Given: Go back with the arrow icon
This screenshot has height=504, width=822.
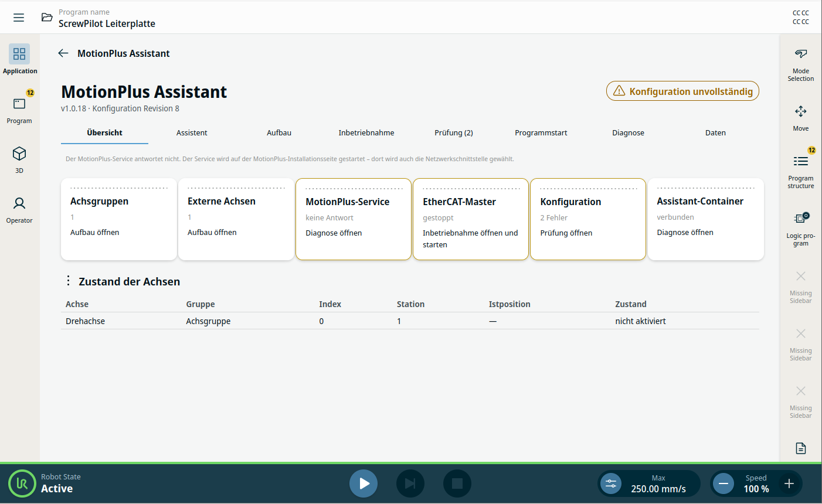Looking at the screenshot, I should tap(63, 53).
